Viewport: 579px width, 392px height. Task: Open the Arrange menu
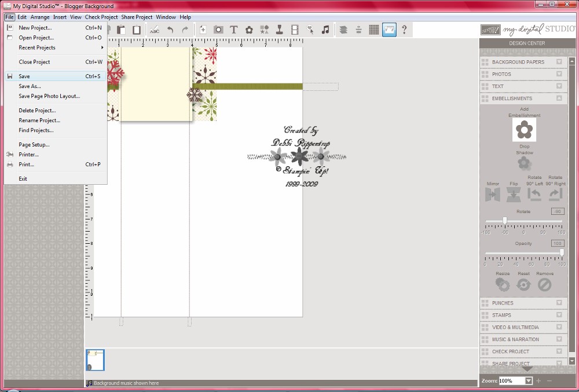pyautogui.click(x=40, y=17)
